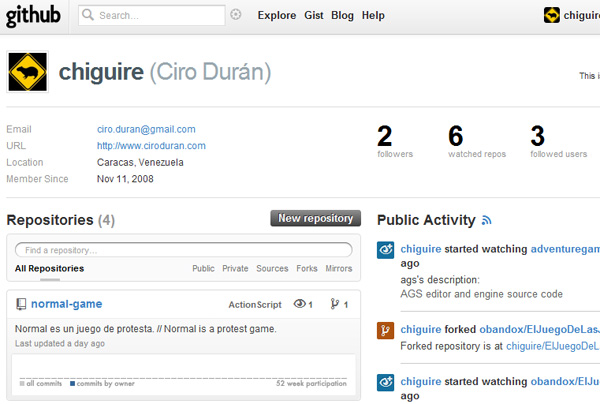View the 6 watched repos count

click(477, 141)
